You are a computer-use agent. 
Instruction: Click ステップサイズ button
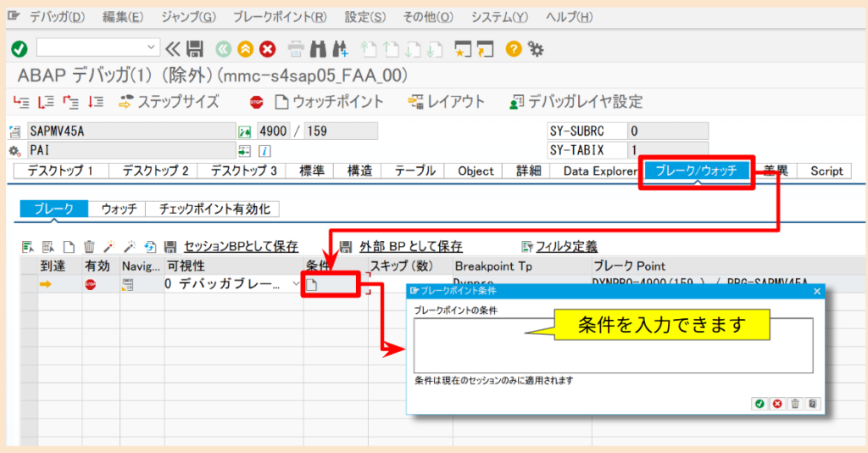click(x=169, y=102)
